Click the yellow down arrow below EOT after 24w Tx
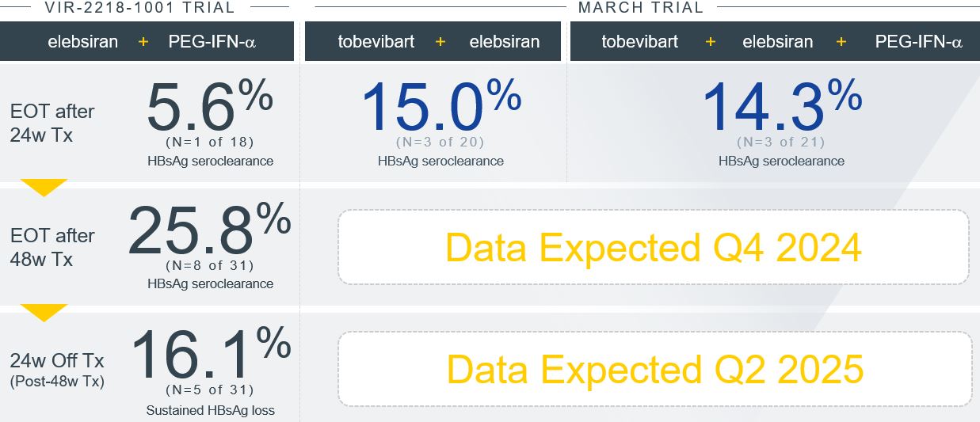980x422 pixels. pos(44,188)
